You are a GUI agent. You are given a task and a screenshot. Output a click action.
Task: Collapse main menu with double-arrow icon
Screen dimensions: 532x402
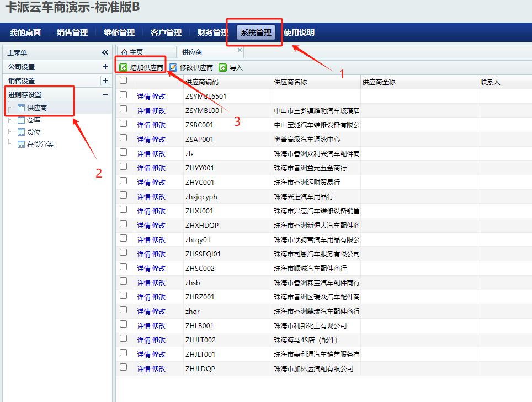tap(105, 52)
